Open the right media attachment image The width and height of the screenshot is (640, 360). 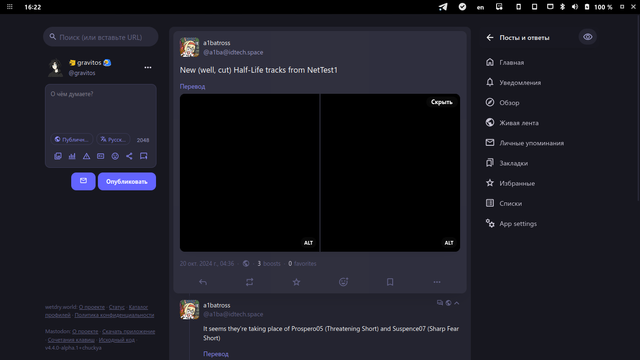[x=390, y=173]
